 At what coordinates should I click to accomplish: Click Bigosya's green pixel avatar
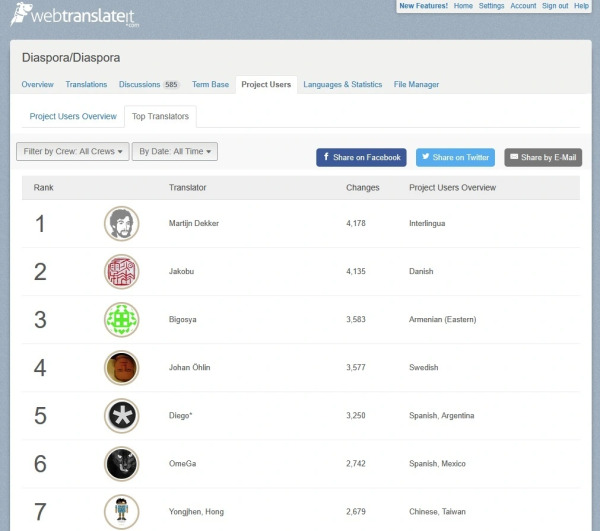coord(121,319)
